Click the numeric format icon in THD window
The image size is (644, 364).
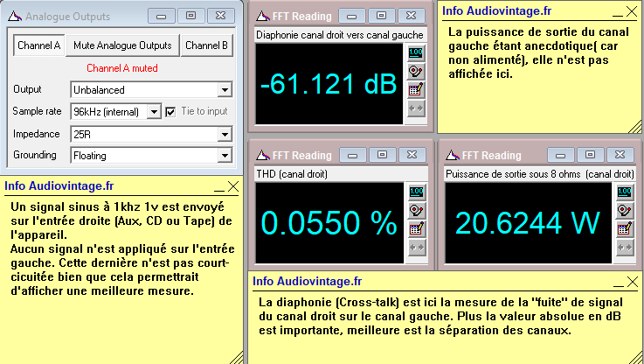click(x=417, y=192)
